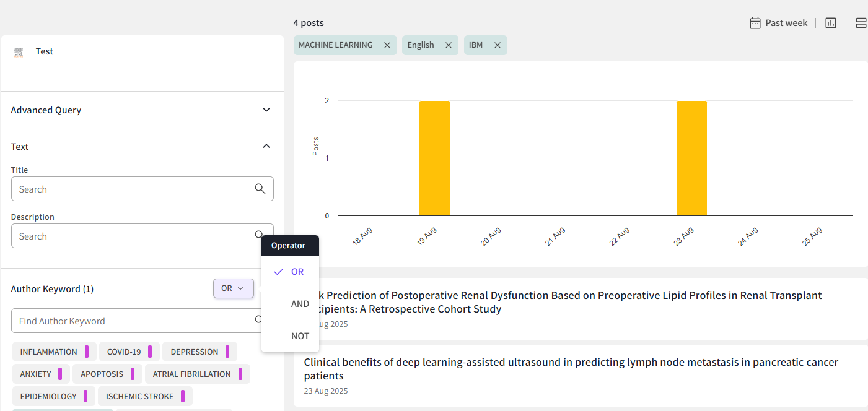The height and width of the screenshot is (411, 868).
Task: Choose the NOT operator option
Action: (x=300, y=336)
